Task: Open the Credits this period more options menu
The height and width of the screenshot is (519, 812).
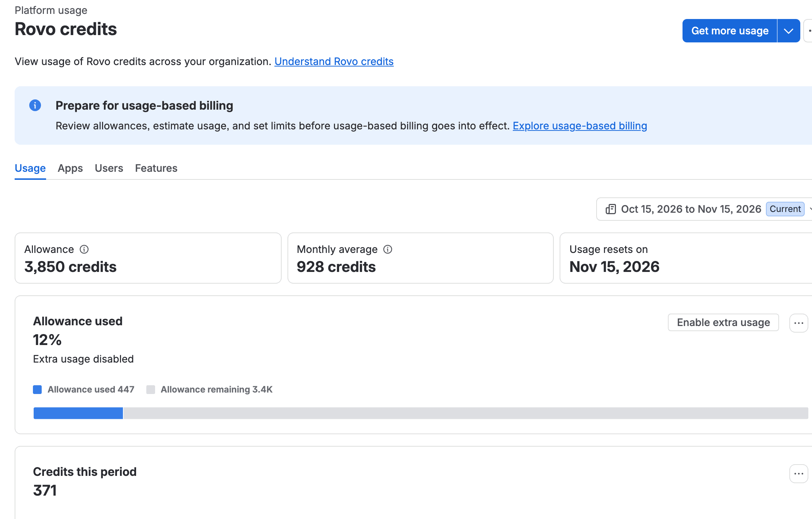Action: click(798, 474)
